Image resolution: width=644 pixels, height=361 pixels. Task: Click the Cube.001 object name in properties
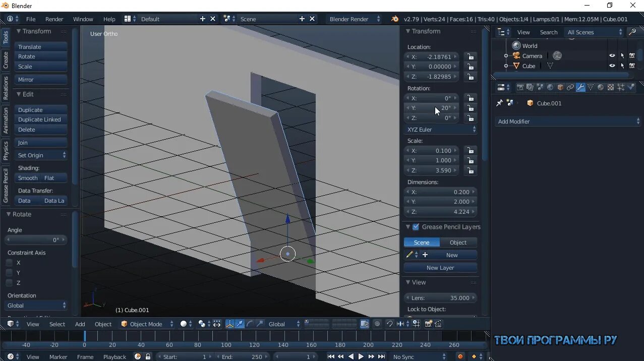click(x=549, y=103)
